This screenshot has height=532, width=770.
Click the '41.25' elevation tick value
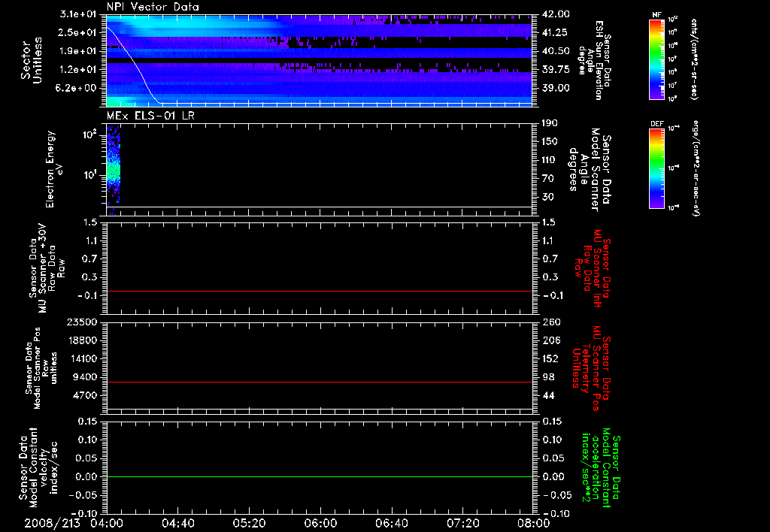click(556, 32)
